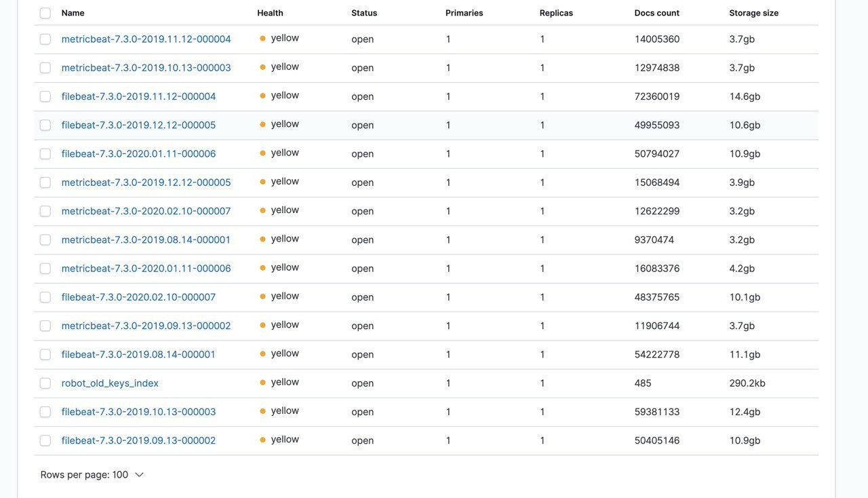868x498 pixels.
Task: Open index metricbeat-7.3.0-2020.02.10-000007
Action: pos(146,211)
